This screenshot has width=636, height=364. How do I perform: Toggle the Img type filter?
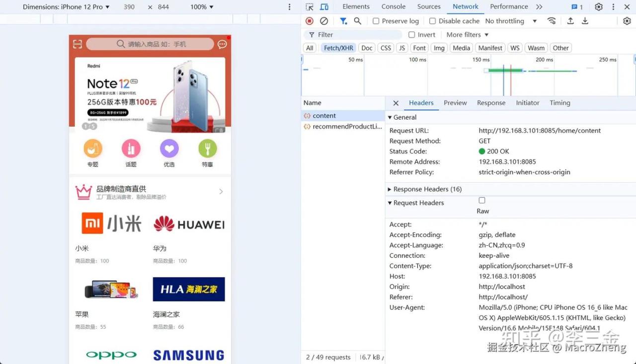click(x=439, y=48)
